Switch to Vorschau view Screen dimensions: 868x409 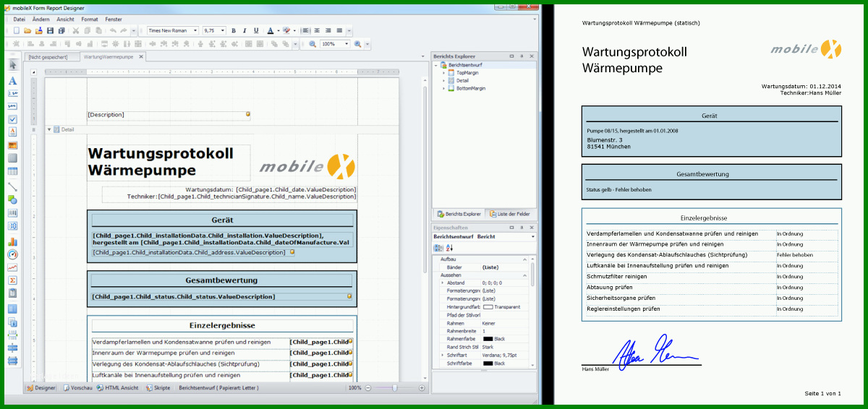click(x=77, y=388)
